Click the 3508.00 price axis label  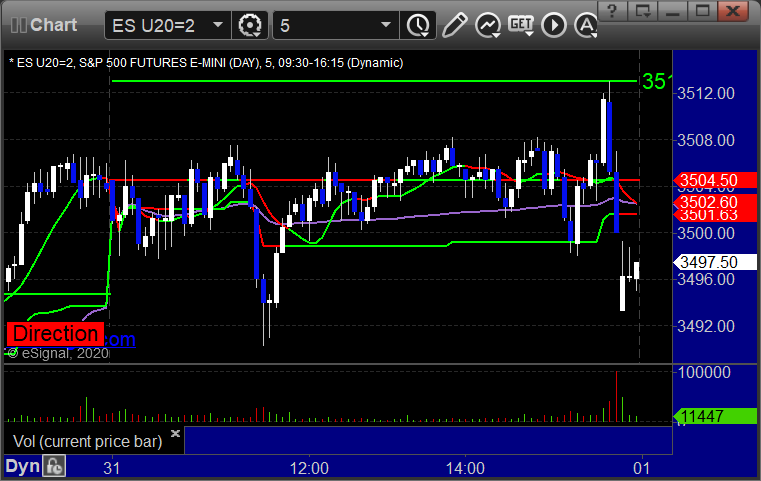point(706,140)
